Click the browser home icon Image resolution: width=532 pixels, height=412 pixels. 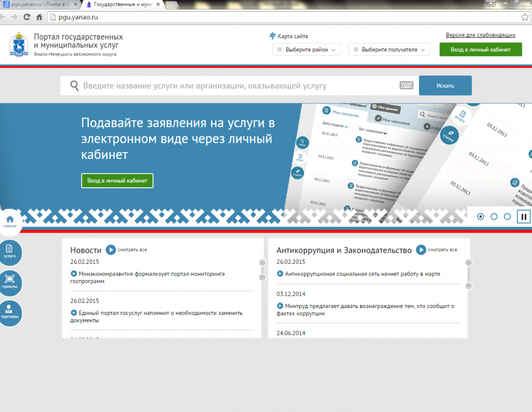(x=39, y=17)
